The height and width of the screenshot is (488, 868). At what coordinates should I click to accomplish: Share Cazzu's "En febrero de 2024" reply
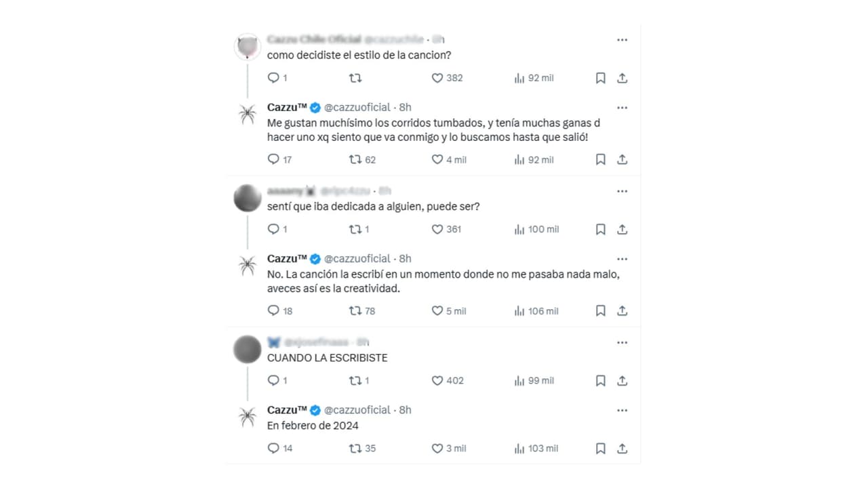[622, 448]
